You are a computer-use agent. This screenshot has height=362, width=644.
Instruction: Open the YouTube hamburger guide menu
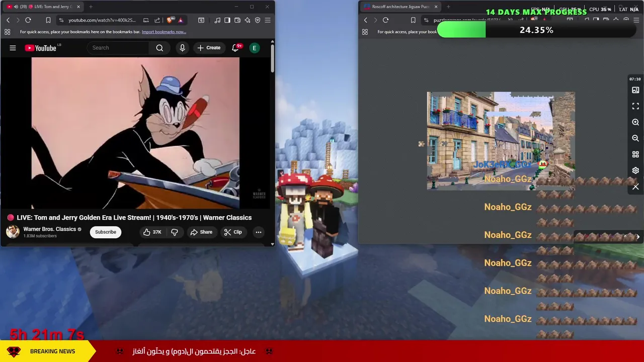13,48
